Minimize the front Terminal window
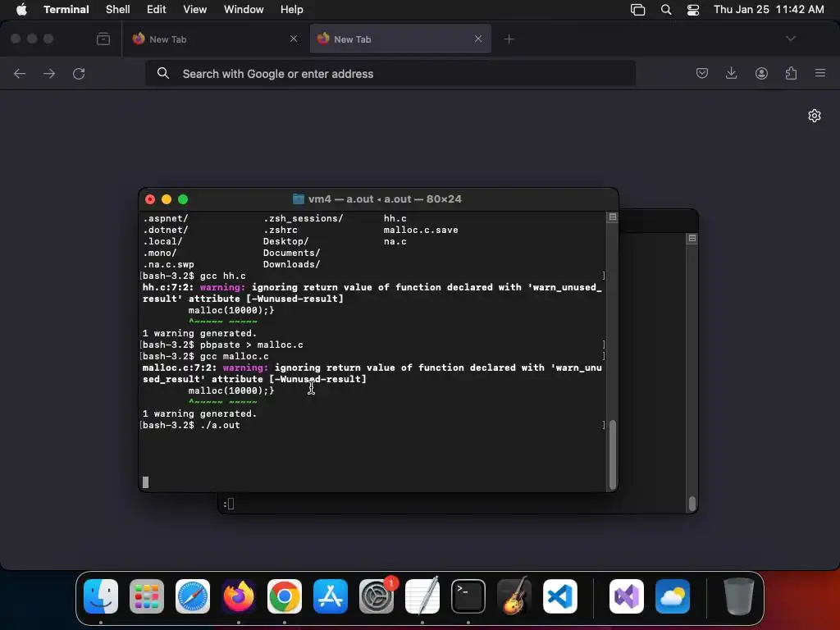This screenshot has height=630, width=840. [x=167, y=199]
